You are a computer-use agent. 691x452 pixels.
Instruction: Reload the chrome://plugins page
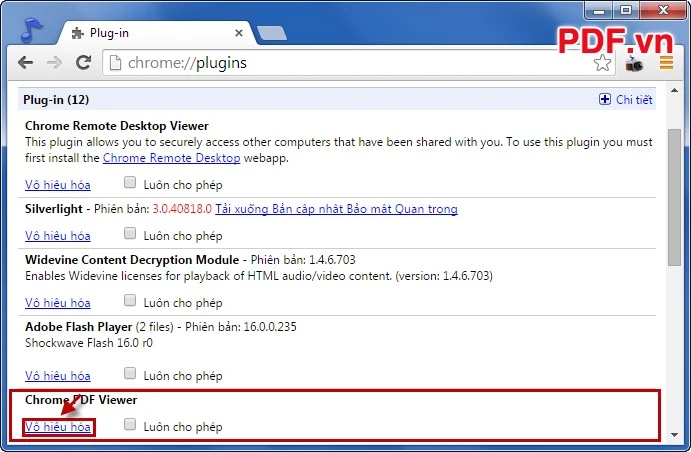(83, 63)
